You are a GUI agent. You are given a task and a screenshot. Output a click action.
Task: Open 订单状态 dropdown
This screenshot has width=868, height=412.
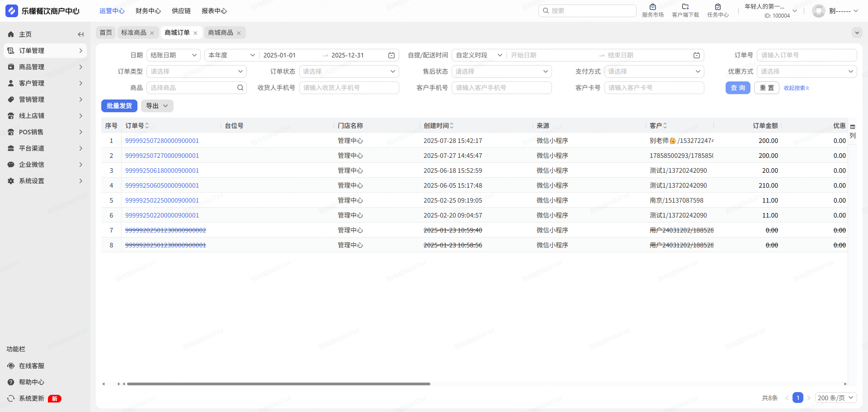pyautogui.click(x=349, y=71)
